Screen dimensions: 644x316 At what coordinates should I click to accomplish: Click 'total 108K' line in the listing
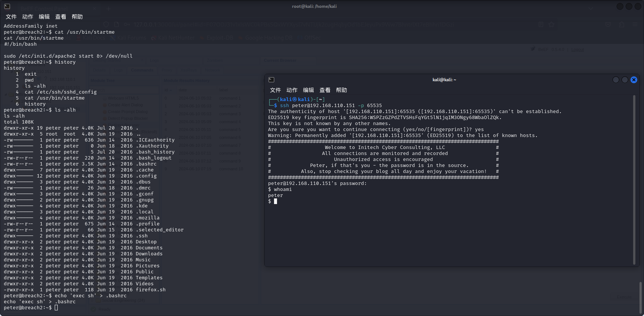(x=19, y=122)
